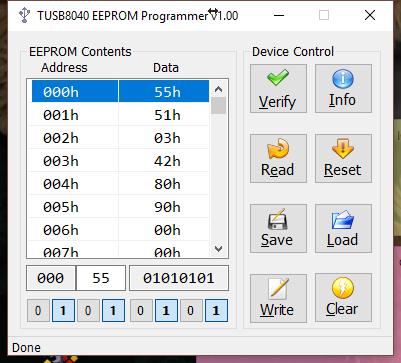The height and width of the screenshot is (363, 401).
Task: Minimize the EEPROM Programmer window
Action: (x=279, y=15)
